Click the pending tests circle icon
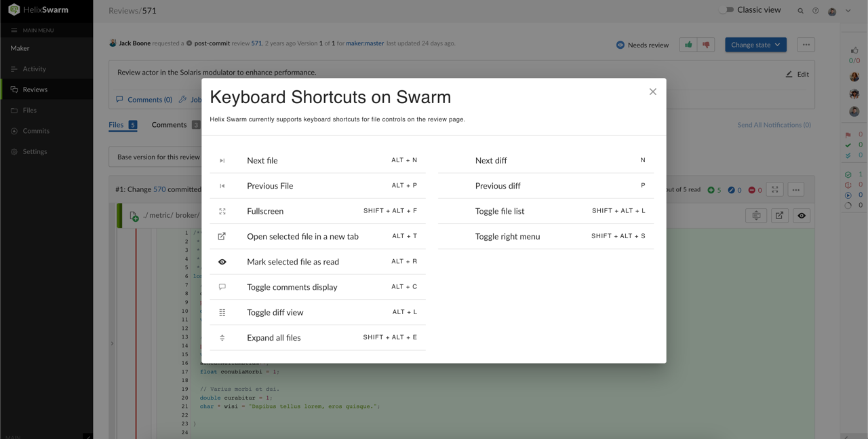The width and height of the screenshot is (868, 439). point(848,206)
